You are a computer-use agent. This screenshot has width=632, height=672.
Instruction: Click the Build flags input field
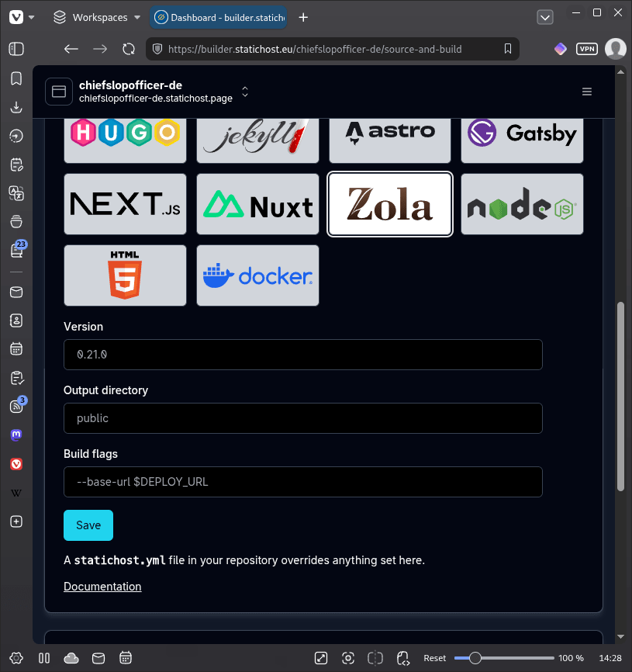pyautogui.click(x=303, y=482)
